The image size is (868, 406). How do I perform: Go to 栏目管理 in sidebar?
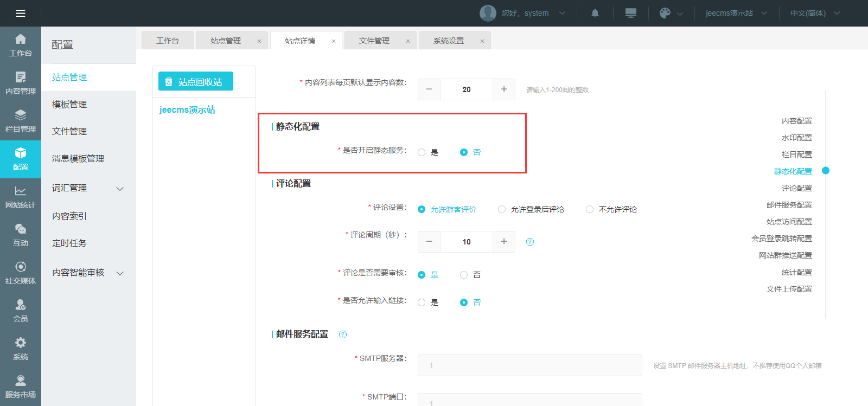21,121
